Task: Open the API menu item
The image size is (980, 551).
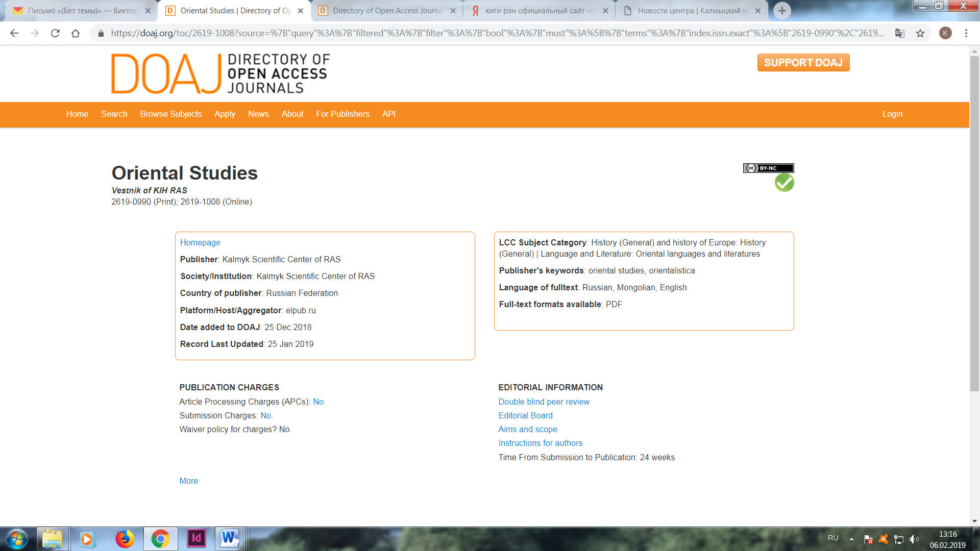Action: [389, 114]
